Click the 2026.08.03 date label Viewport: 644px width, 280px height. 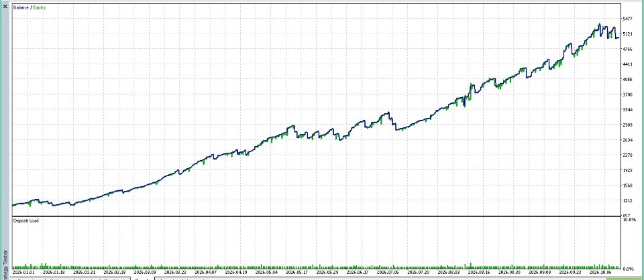click(x=448, y=272)
